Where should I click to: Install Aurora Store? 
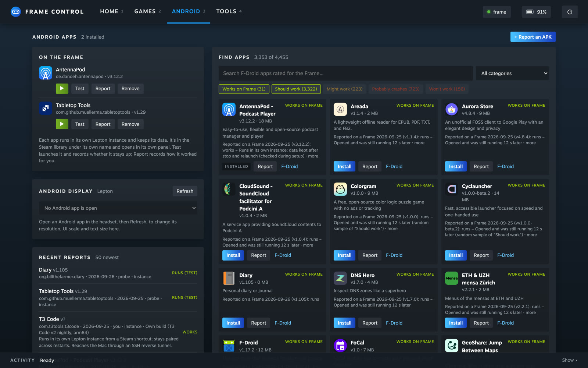[x=456, y=166]
